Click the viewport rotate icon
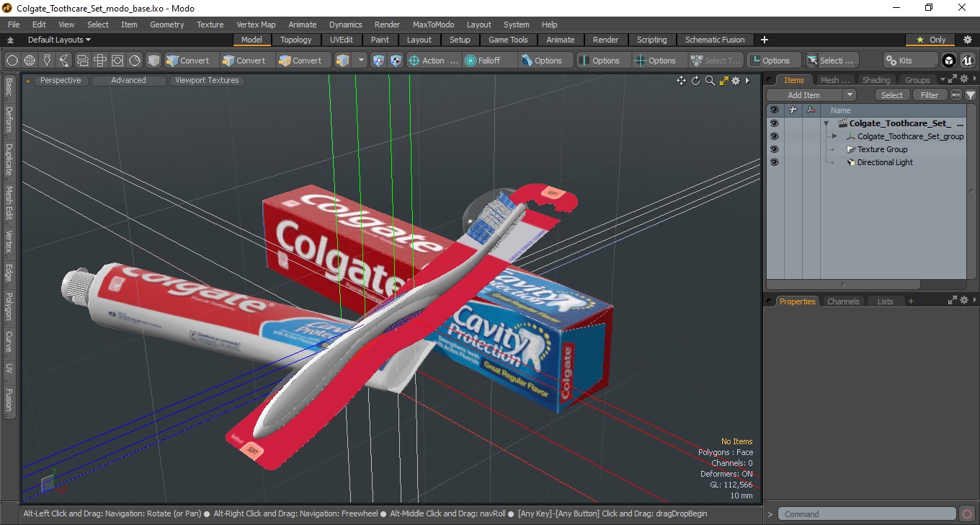The image size is (980, 525). coord(696,81)
